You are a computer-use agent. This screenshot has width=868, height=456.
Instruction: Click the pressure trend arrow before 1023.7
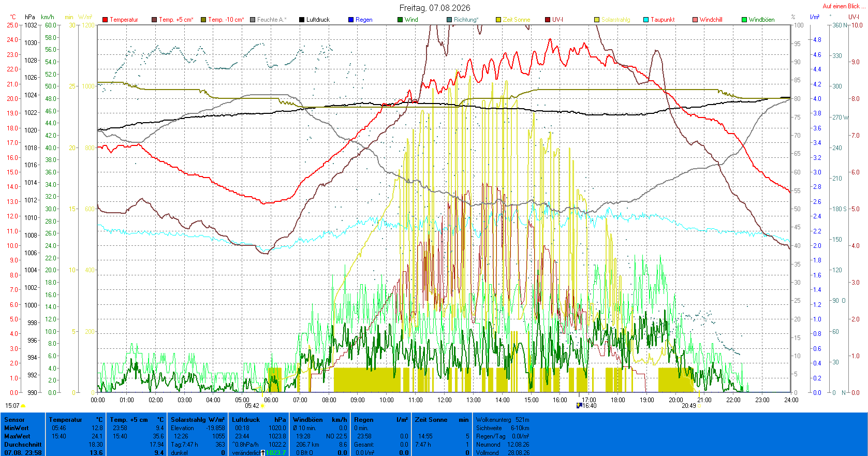click(x=263, y=453)
